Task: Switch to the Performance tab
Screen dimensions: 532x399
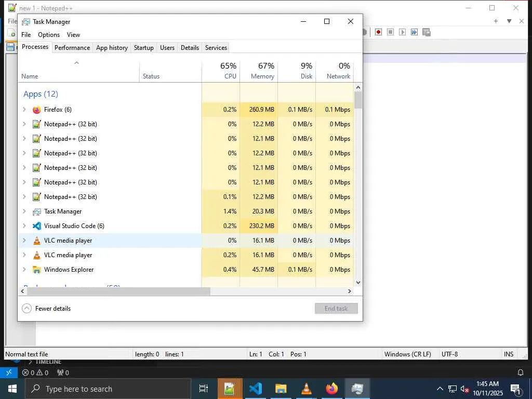Action: click(72, 47)
